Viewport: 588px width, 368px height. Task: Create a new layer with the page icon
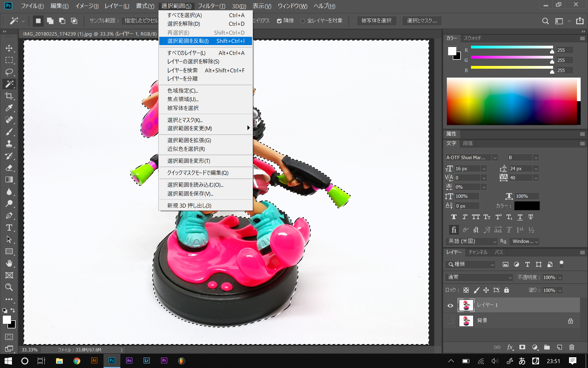tap(559, 347)
